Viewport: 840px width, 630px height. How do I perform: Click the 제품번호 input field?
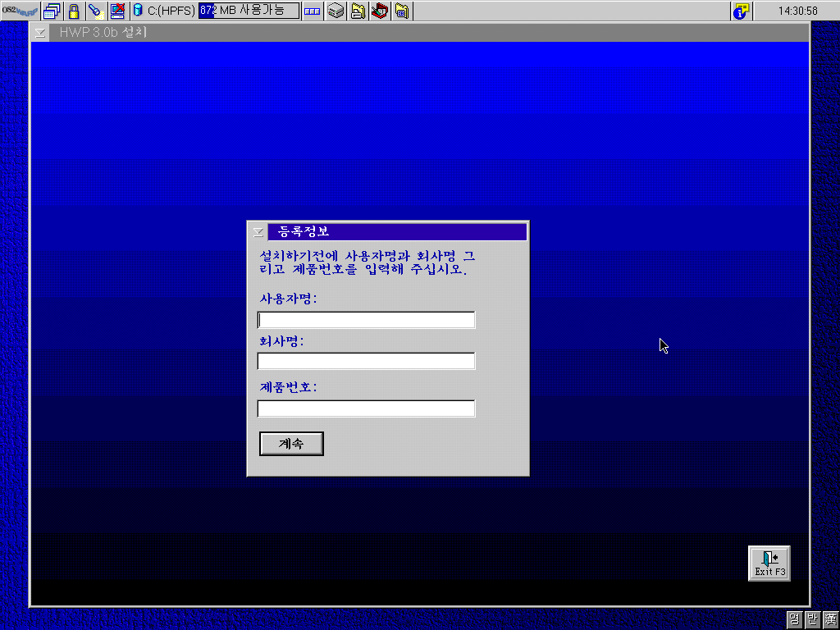(366, 409)
